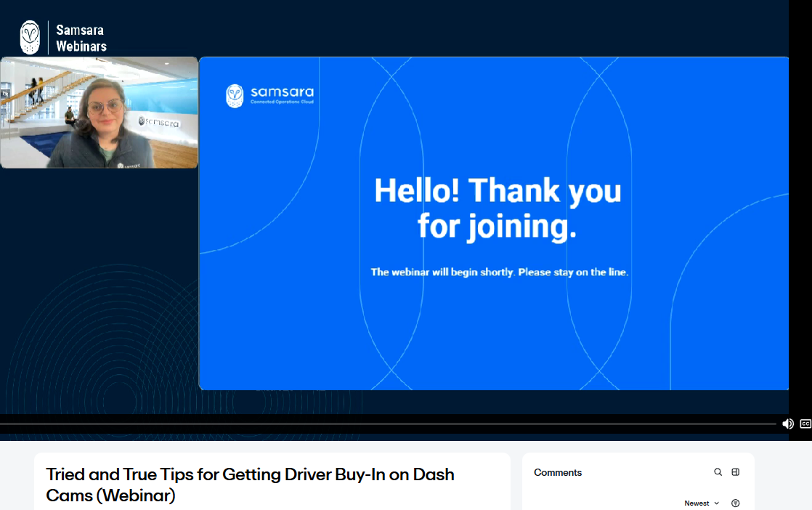Click 'The webinar will begin shortly' text
The height and width of the screenshot is (510, 812).
coord(499,272)
